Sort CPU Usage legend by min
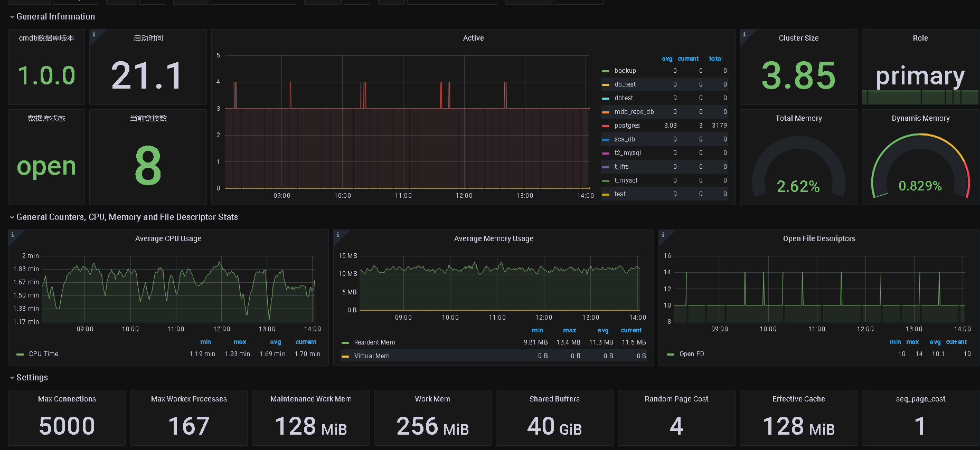This screenshot has height=450, width=980. pyautogui.click(x=205, y=342)
